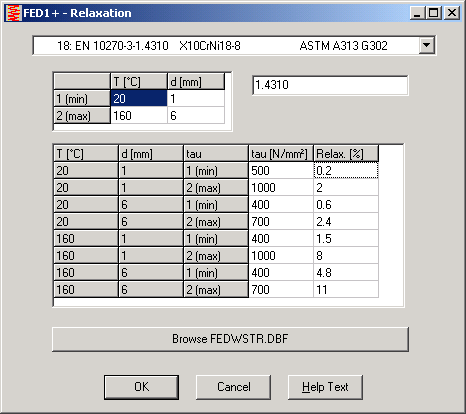
Task: Confirm with the OK button
Action: point(141,387)
